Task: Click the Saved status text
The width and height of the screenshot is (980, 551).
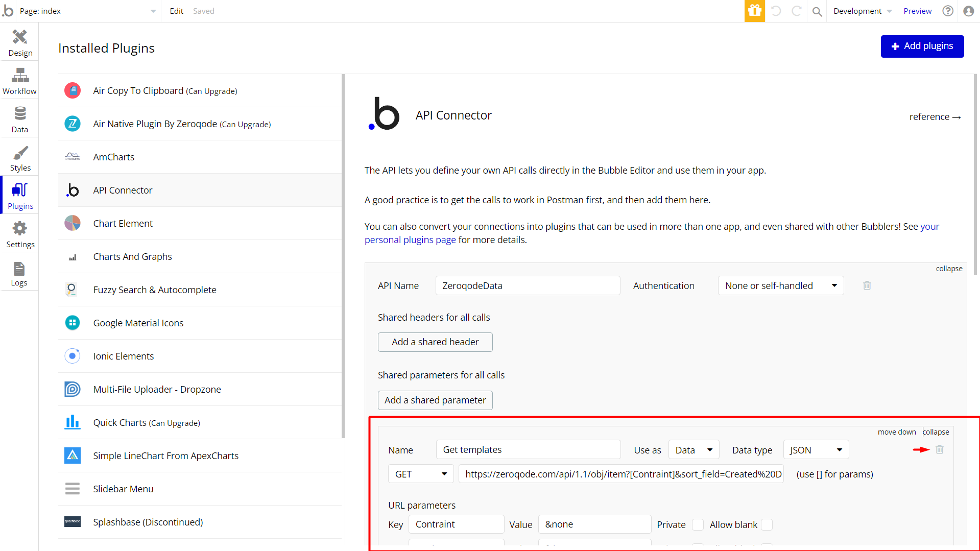Action: coord(203,11)
